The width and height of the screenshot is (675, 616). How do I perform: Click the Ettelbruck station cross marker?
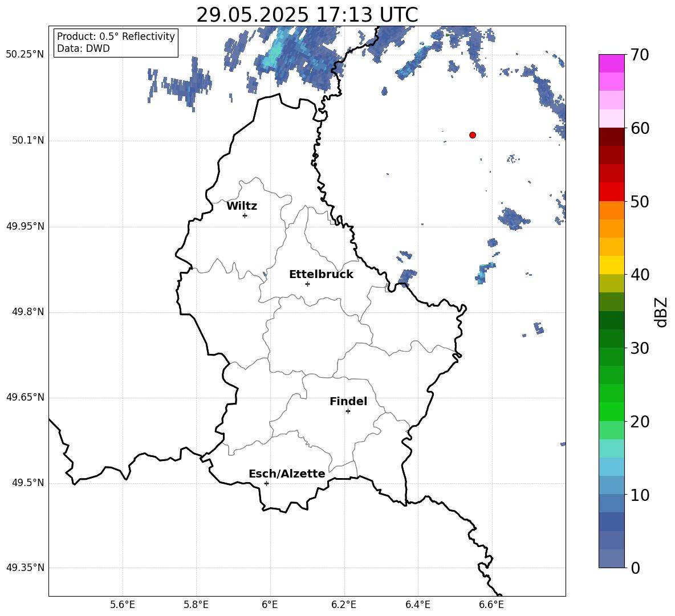(x=307, y=284)
